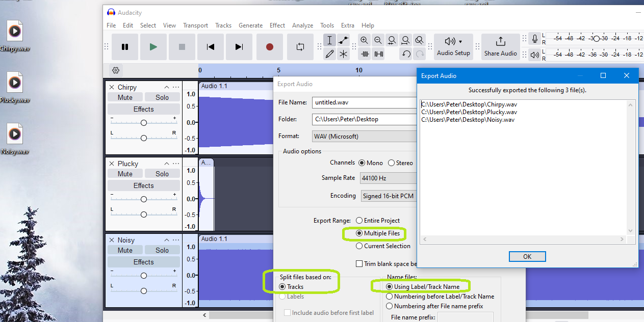Select the Selection tool
Screen dimensions: 644x322
click(329, 40)
